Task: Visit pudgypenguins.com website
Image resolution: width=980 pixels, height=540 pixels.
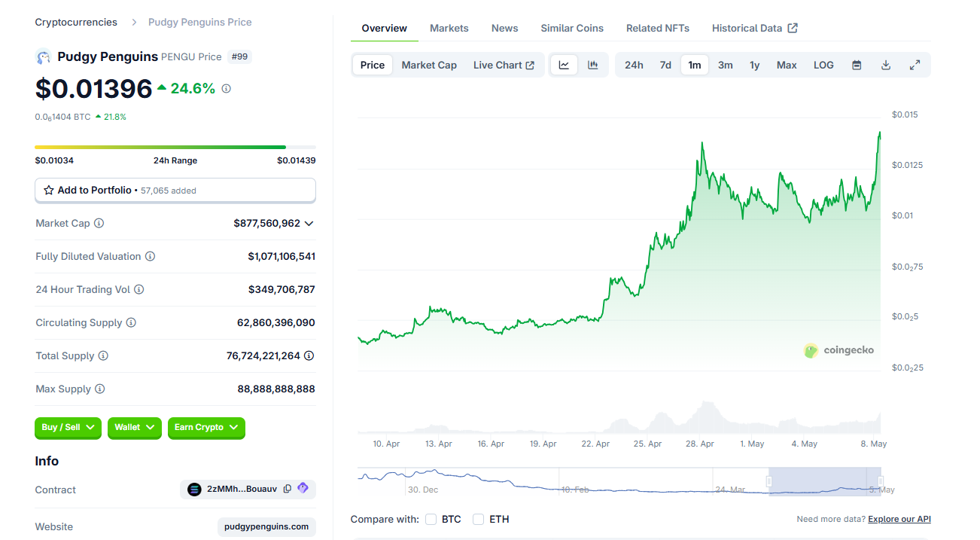Action: pyautogui.click(x=267, y=526)
